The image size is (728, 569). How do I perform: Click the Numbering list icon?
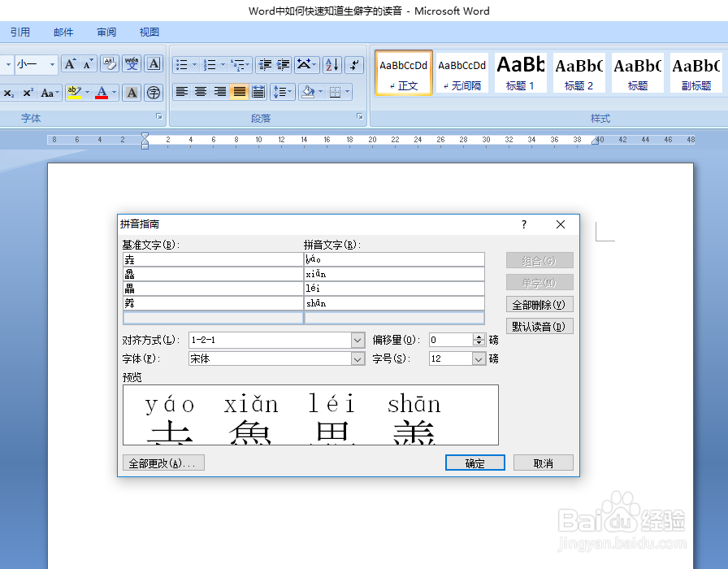click(x=210, y=65)
